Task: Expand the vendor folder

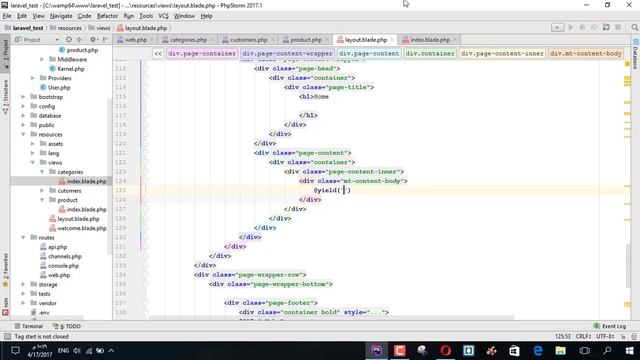Action: [23, 303]
